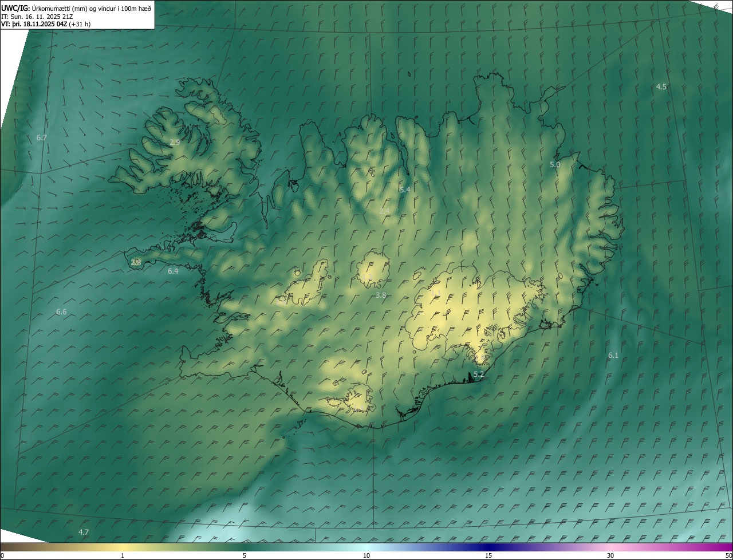Click the 5.4 value label
733x560 pixels.
click(405, 190)
